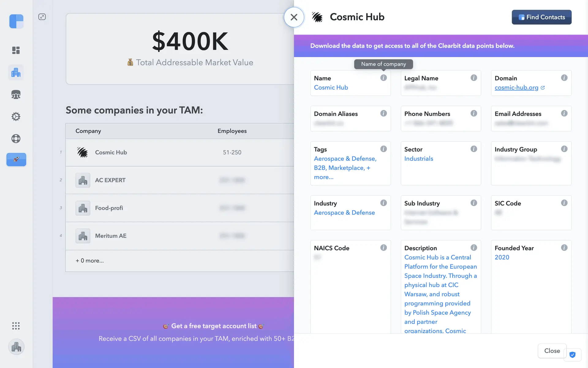Show info for Founded Year field
Image resolution: width=588 pixels, height=368 pixels.
pyautogui.click(x=564, y=248)
